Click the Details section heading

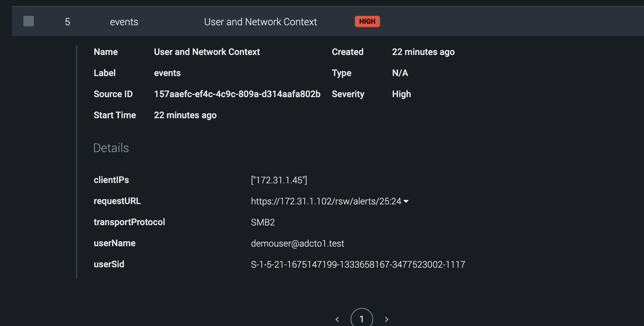point(111,148)
